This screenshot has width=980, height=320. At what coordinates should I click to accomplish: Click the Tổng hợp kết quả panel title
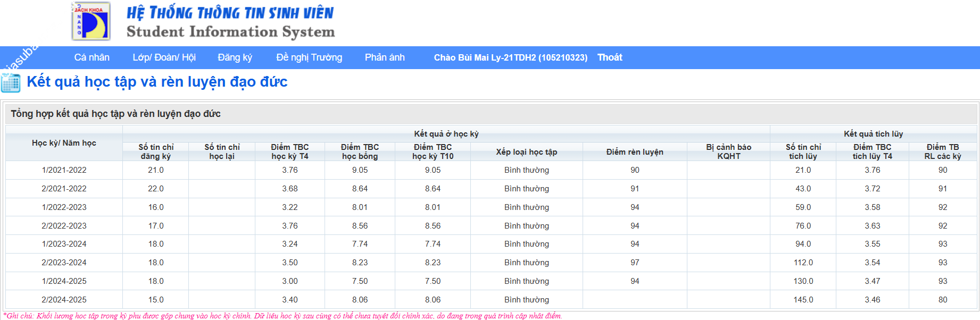[115, 114]
